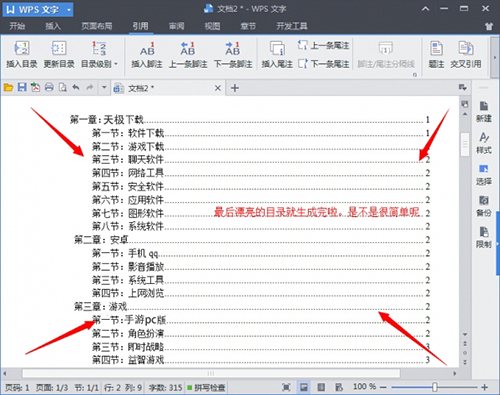Switch to full screen view icon

pyautogui.click(x=286, y=387)
